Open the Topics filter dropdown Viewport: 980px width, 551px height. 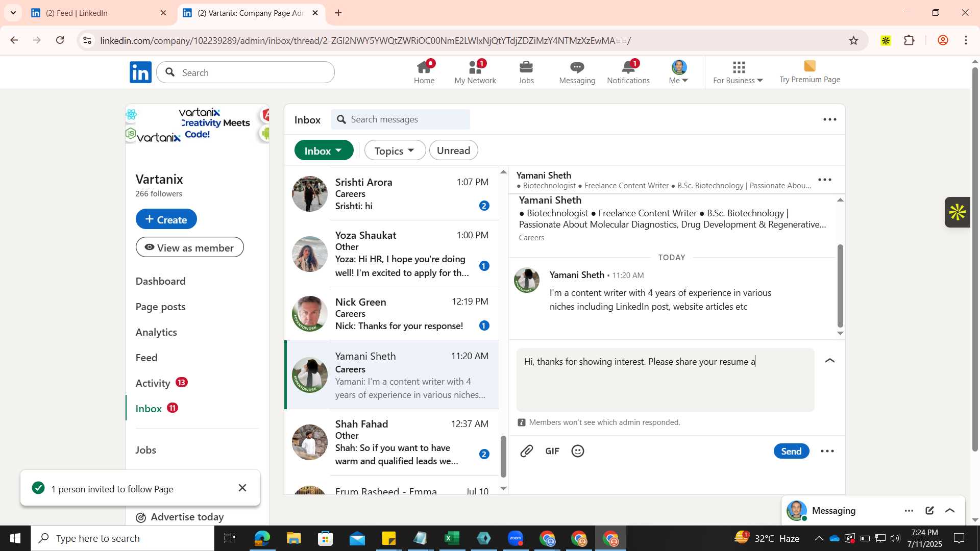click(x=395, y=151)
